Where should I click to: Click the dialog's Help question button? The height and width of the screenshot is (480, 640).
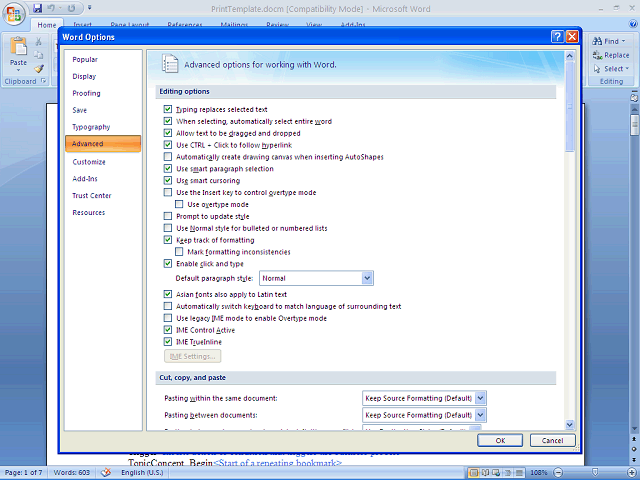point(557,37)
